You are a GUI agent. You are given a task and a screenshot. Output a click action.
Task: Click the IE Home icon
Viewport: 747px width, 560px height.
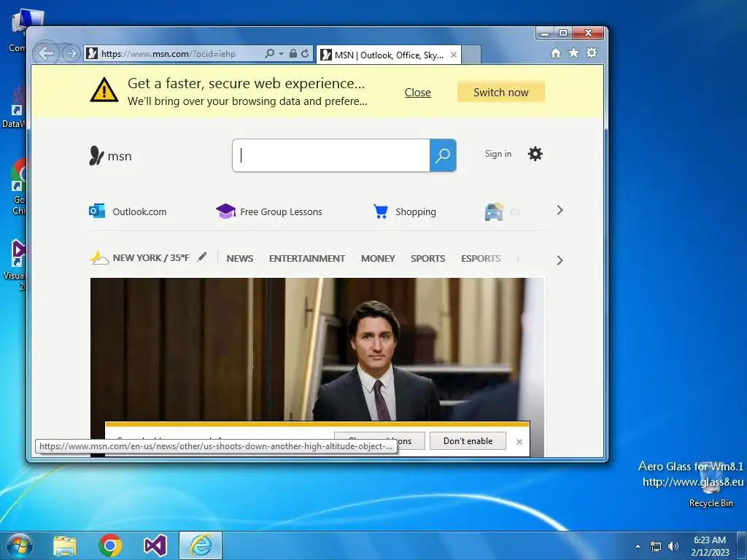tap(555, 52)
